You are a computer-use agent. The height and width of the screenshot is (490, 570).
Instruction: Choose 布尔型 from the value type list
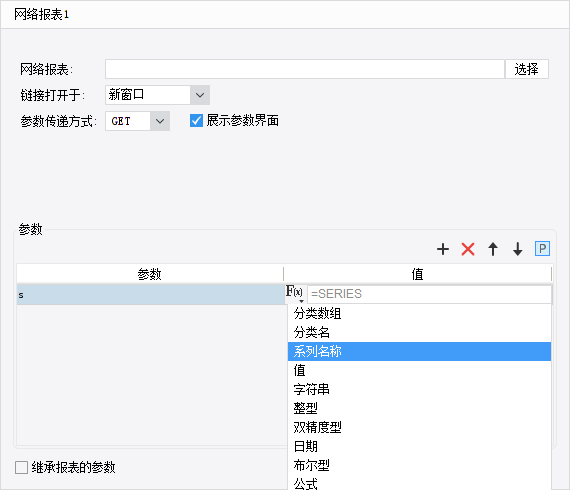(x=420, y=465)
